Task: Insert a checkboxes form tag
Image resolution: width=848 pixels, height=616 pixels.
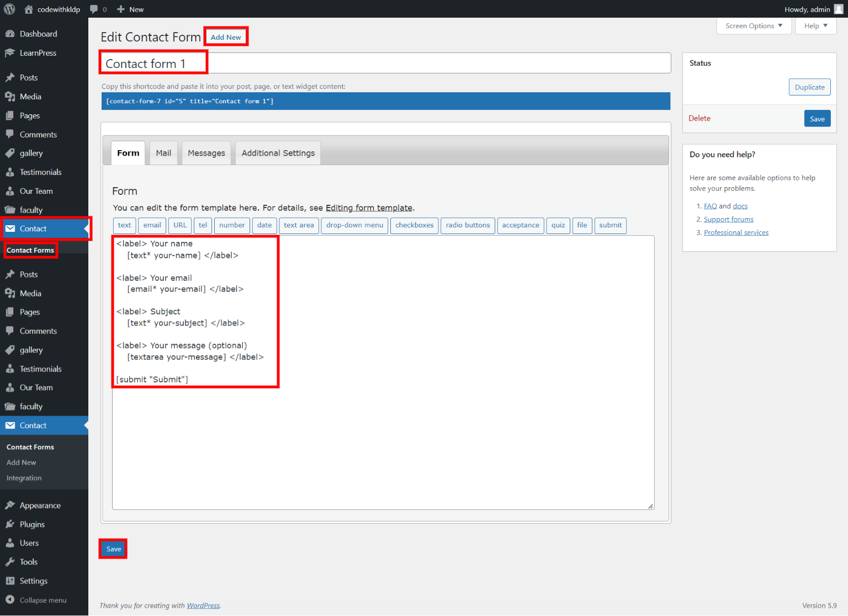Action: coord(414,225)
